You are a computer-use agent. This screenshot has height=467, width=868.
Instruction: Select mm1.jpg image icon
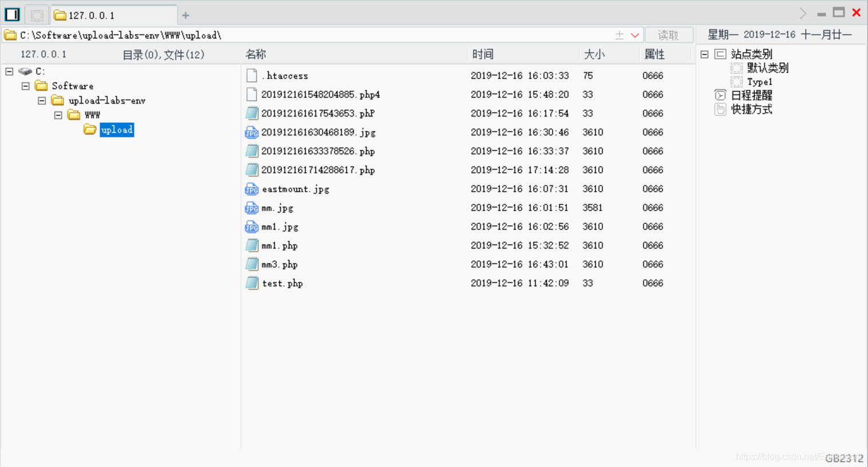coord(252,226)
